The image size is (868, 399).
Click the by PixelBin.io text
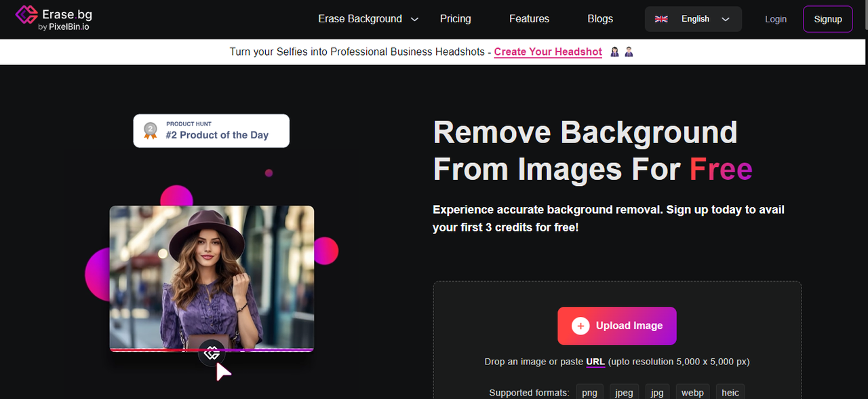tap(64, 27)
